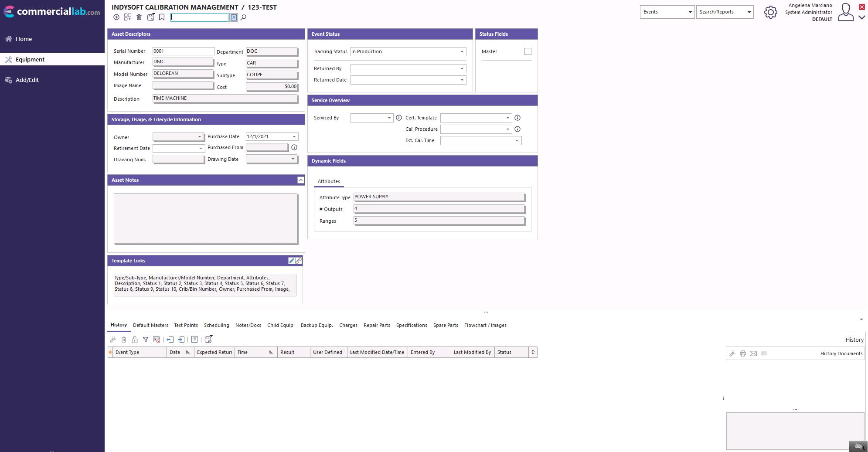
Task: Click the delete trash icon in top toolbar
Action: (139, 17)
